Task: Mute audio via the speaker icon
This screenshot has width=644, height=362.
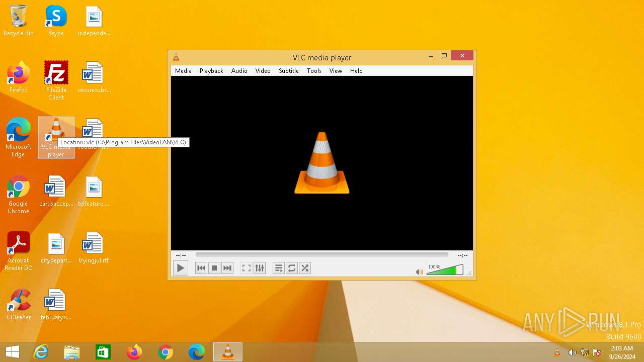Action: (x=419, y=272)
